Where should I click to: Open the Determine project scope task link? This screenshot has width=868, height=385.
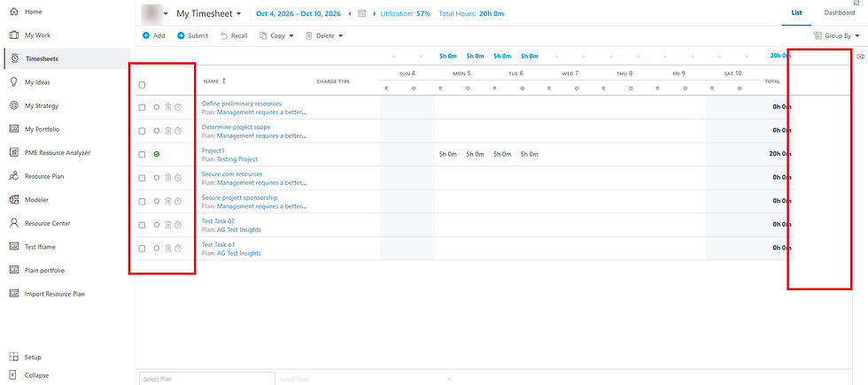[x=236, y=127]
